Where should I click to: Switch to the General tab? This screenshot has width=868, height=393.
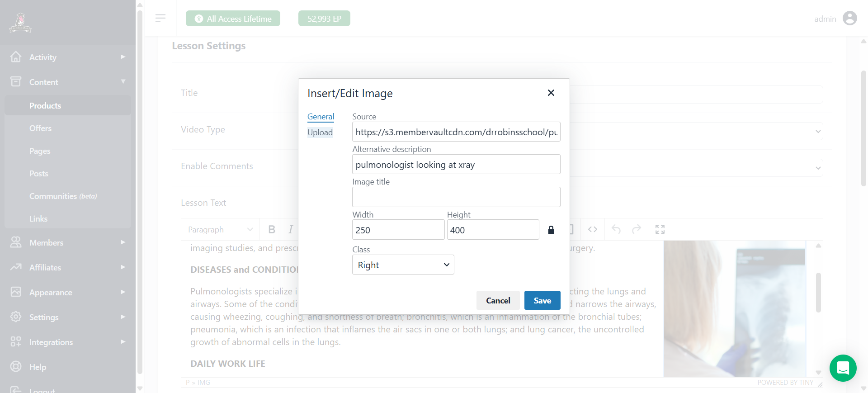pos(321,117)
